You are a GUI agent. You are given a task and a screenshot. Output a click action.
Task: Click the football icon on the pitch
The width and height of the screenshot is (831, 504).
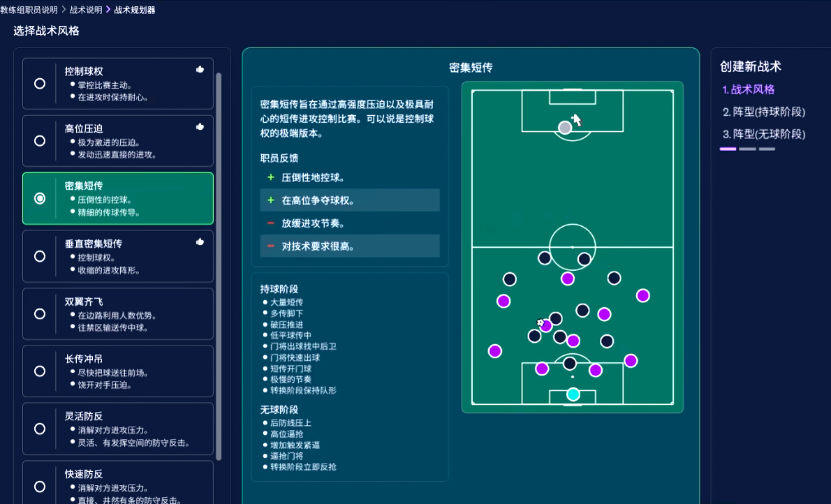click(x=540, y=323)
